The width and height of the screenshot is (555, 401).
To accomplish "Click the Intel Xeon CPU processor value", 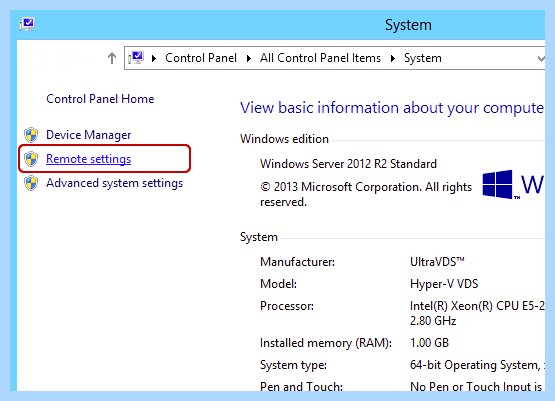I will [477, 313].
